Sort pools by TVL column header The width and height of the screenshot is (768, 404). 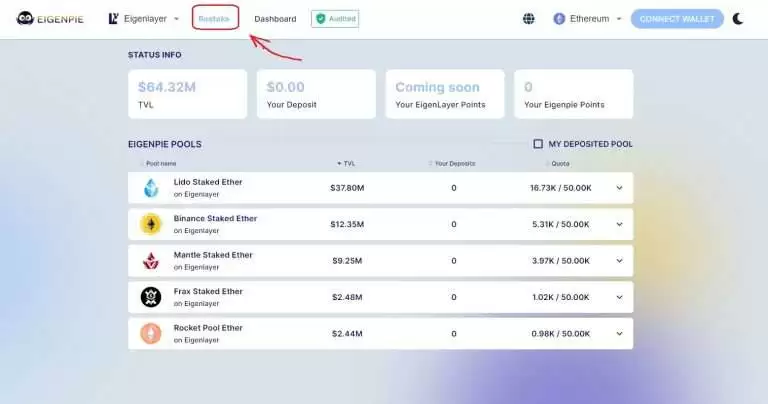[x=347, y=163]
